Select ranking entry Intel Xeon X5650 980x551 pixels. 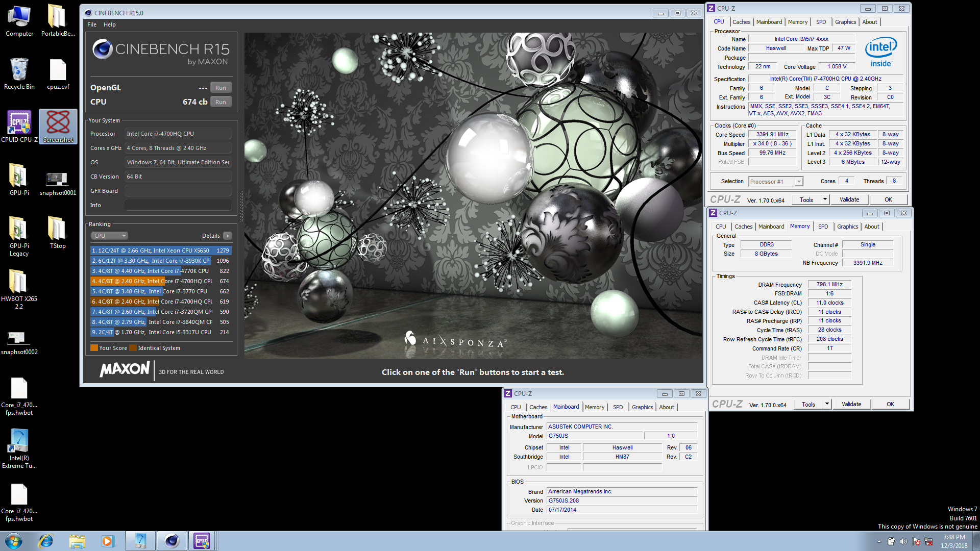click(161, 251)
